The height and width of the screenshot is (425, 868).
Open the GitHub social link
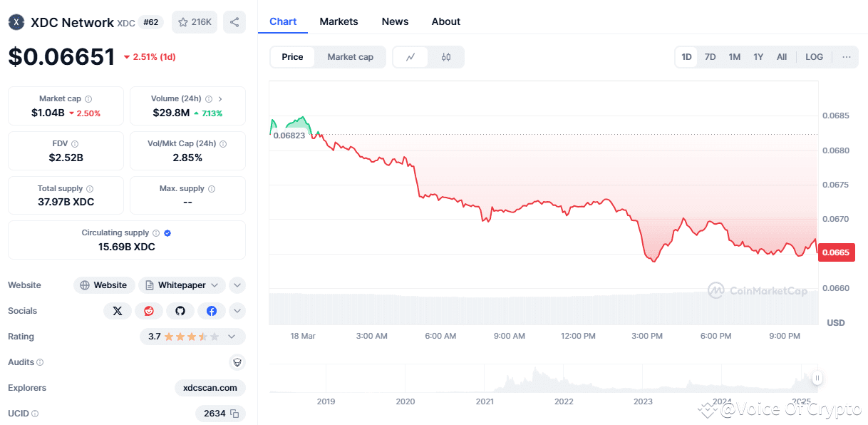(180, 311)
